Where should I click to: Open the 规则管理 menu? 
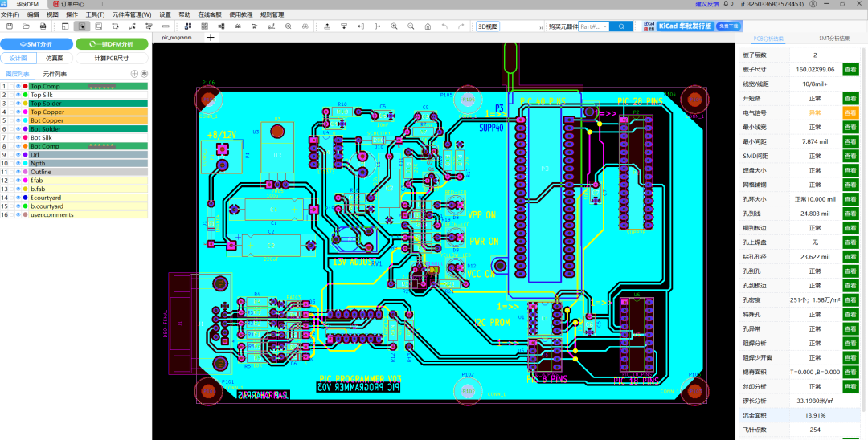coord(272,15)
